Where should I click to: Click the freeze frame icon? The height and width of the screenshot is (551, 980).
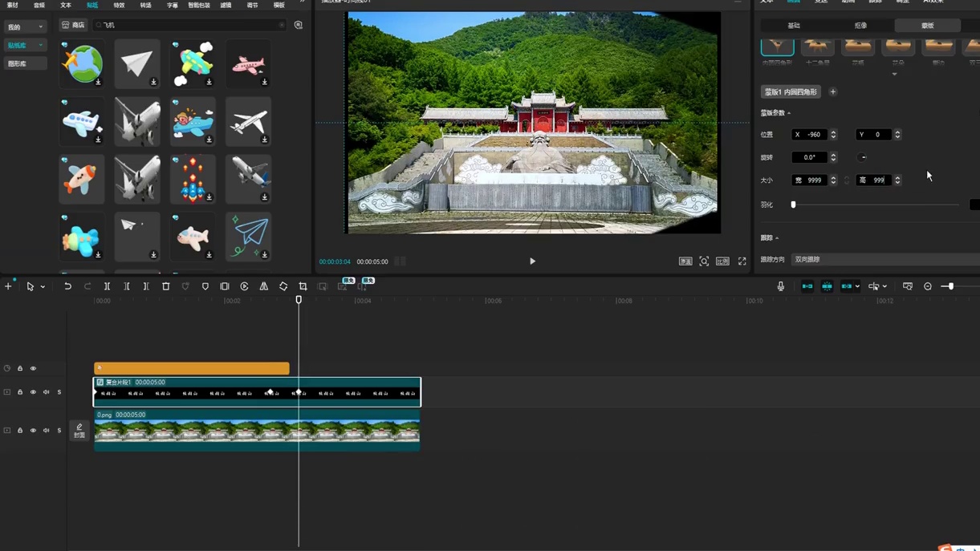tap(225, 286)
